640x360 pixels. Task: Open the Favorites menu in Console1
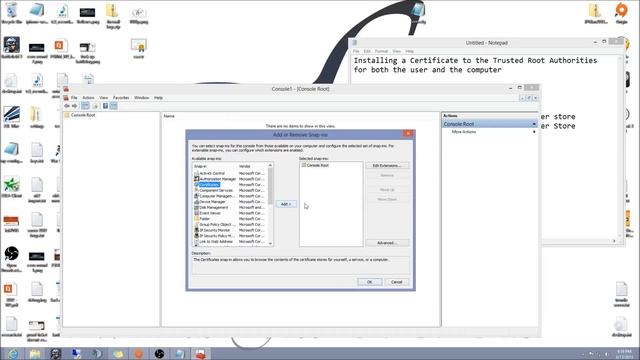[121, 98]
